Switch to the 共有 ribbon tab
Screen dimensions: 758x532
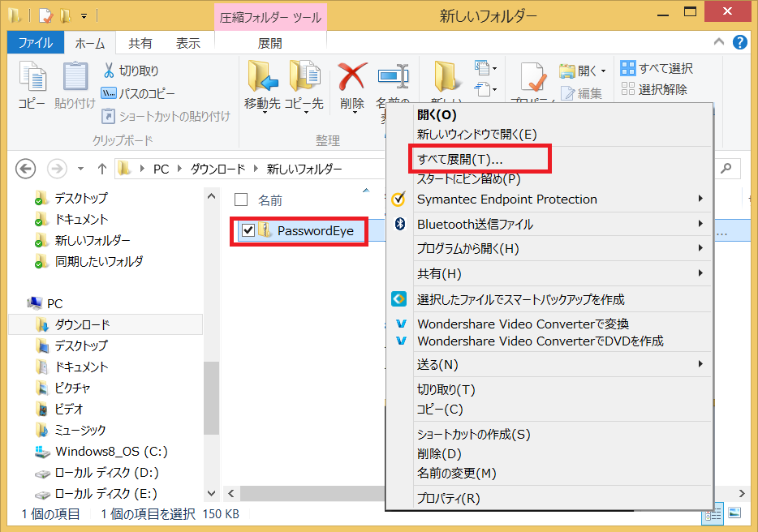(x=140, y=44)
